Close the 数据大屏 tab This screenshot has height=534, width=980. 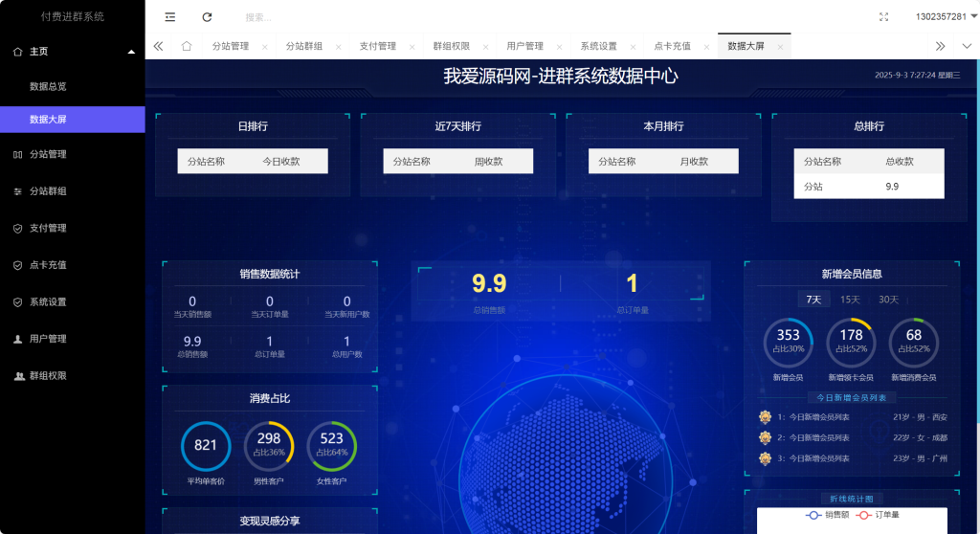(780, 47)
